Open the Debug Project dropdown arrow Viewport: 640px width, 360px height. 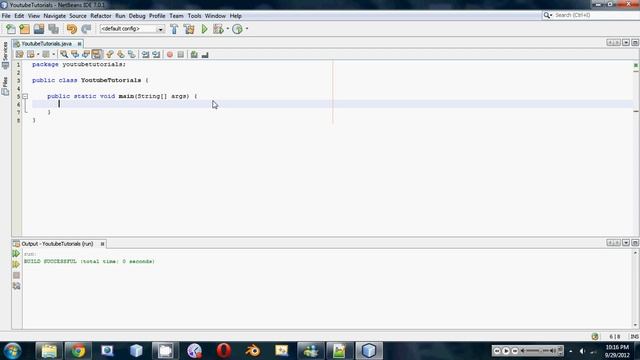point(227,29)
